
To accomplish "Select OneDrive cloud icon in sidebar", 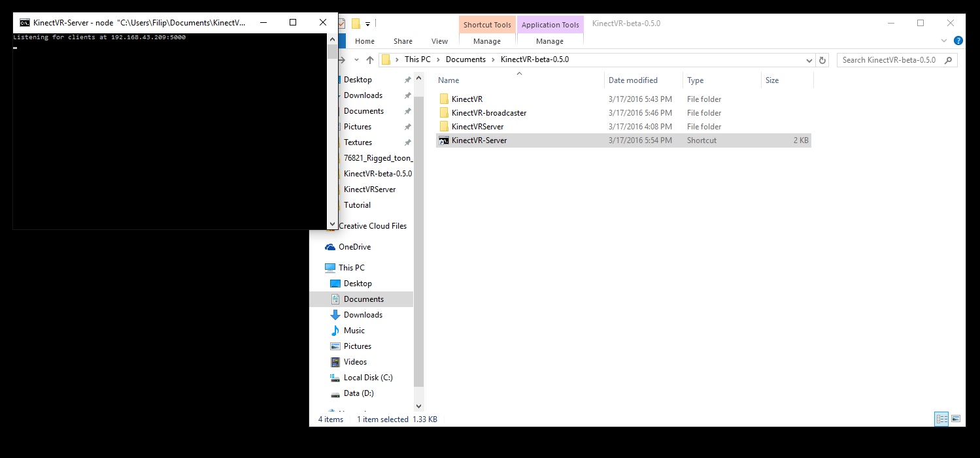I will click(x=330, y=247).
